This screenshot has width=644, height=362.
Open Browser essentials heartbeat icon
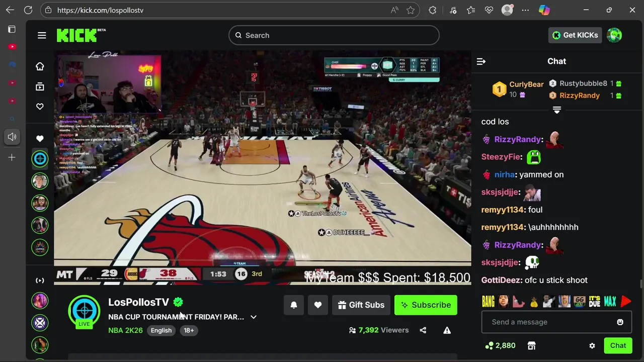[489, 10]
